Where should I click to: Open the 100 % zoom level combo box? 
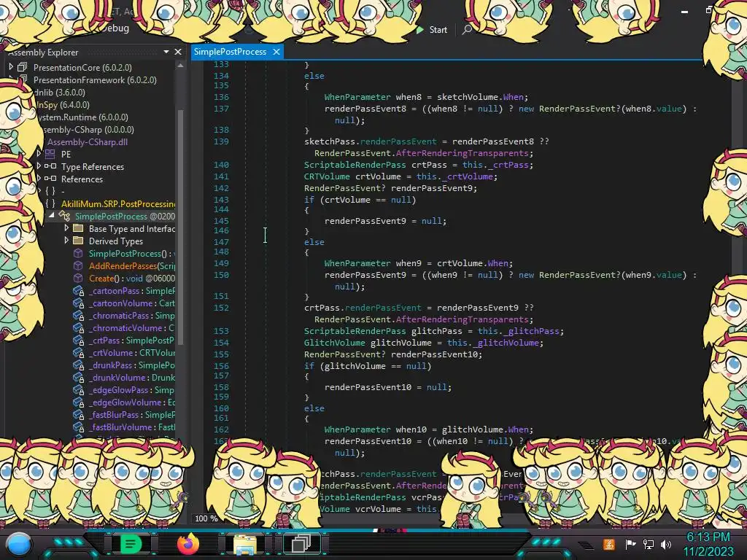point(206,518)
